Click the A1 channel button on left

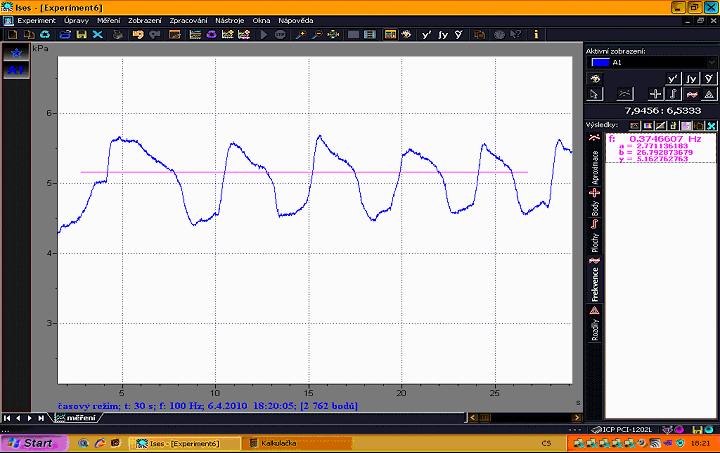coord(16,70)
